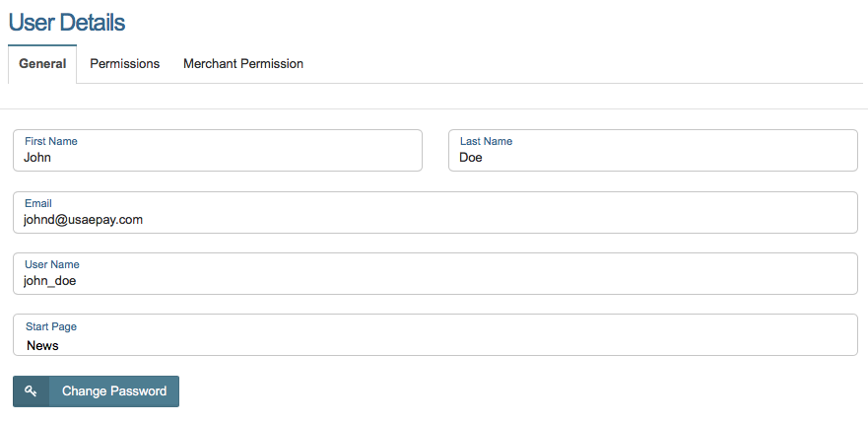Screen dimensions: 868x424
Task: Focus the First Name input field
Action: tap(217, 157)
